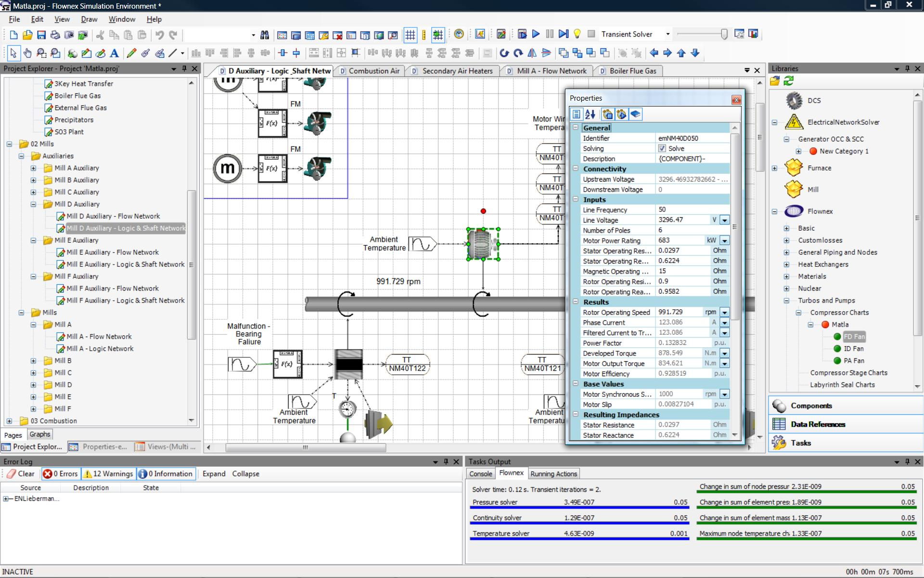924x578 pixels.
Task: Select the pan hand tool
Action: click(27, 53)
